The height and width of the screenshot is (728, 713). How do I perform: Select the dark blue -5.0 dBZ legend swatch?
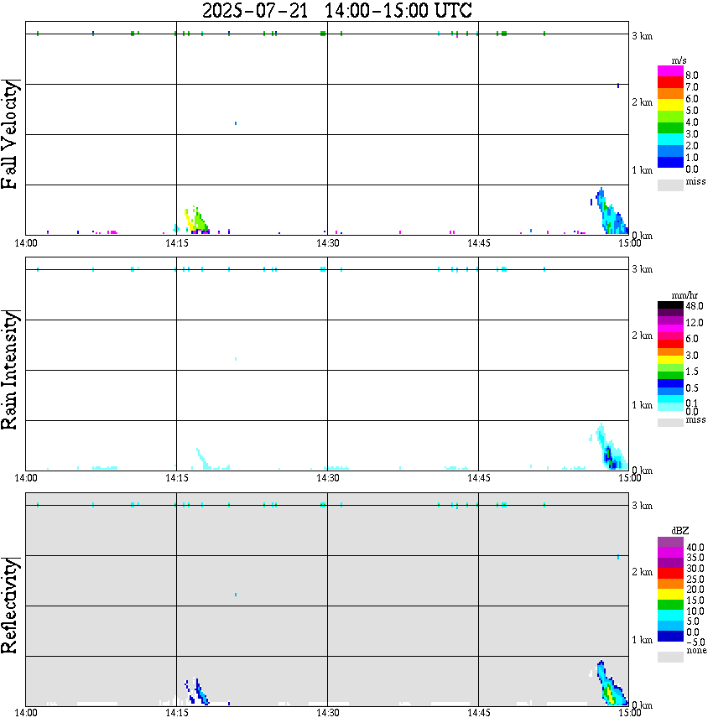pos(670,636)
